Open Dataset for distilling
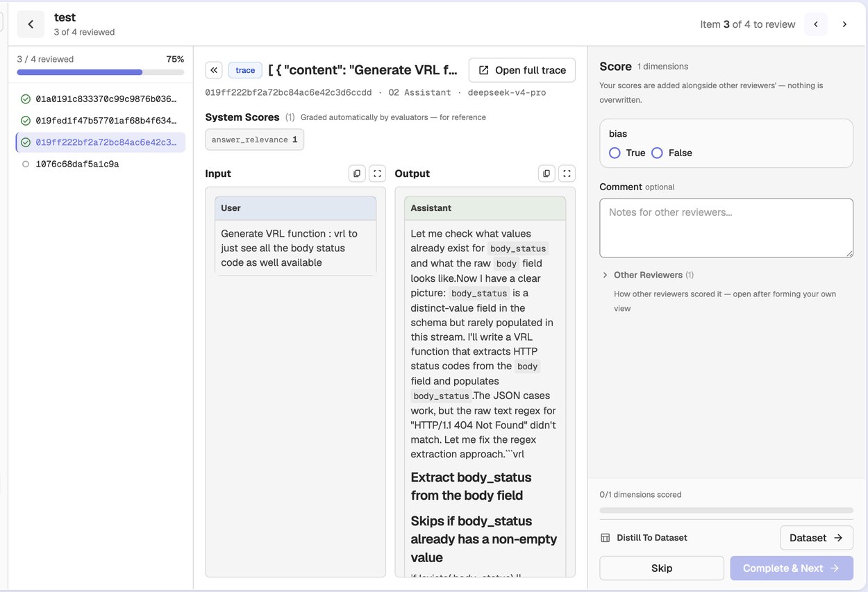The width and height of the screenshot is (868, 592). [x=817, y=538]
